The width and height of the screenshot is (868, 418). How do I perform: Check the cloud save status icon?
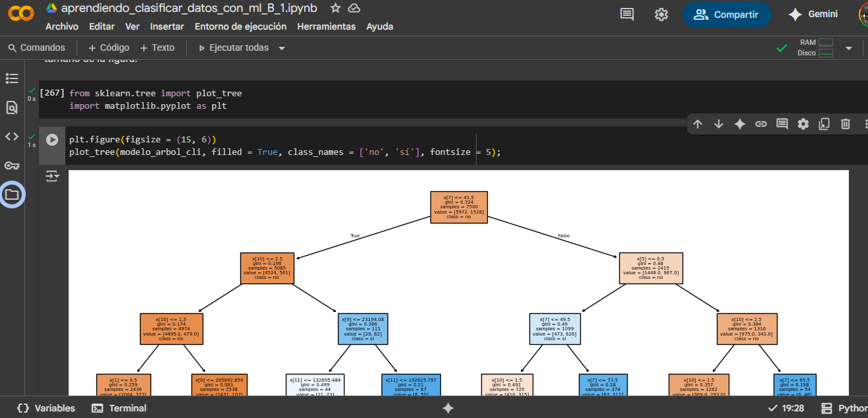point(354,8)
